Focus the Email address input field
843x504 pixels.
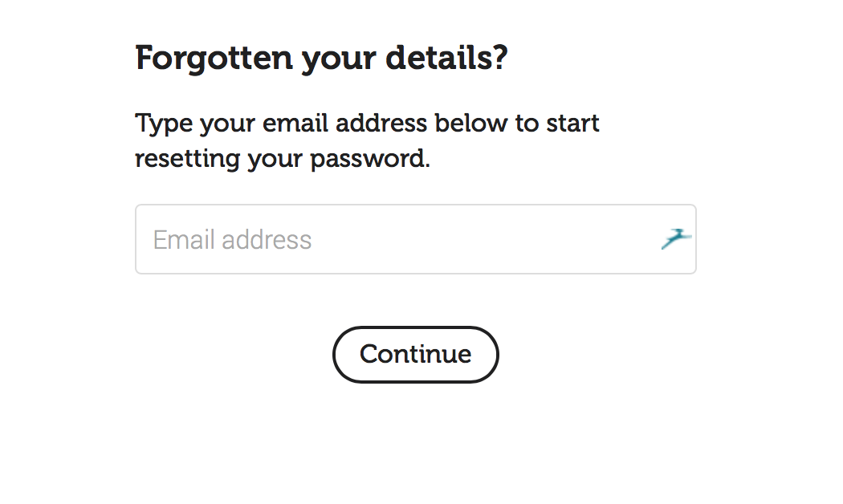(401, 239)
